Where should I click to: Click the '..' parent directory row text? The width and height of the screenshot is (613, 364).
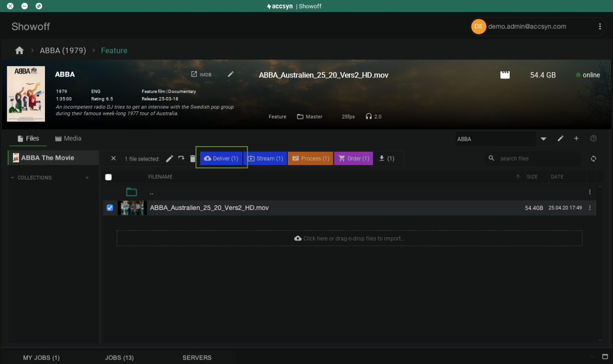(x=151, y=192)
